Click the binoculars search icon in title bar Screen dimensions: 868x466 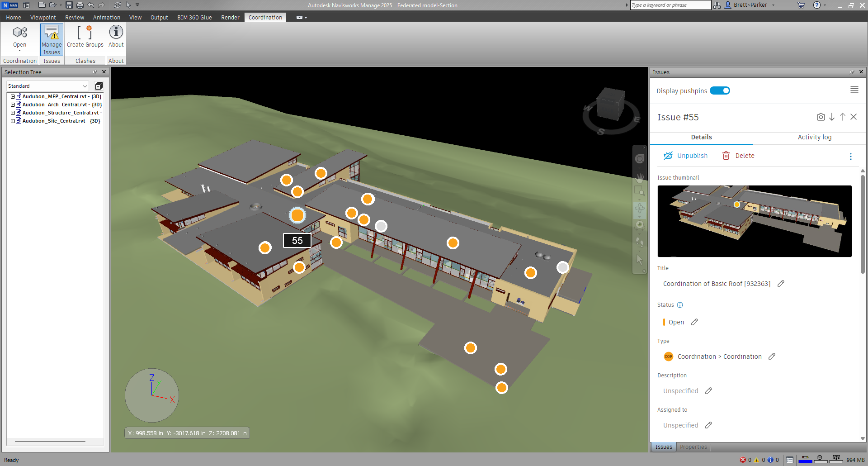(717, 5)
